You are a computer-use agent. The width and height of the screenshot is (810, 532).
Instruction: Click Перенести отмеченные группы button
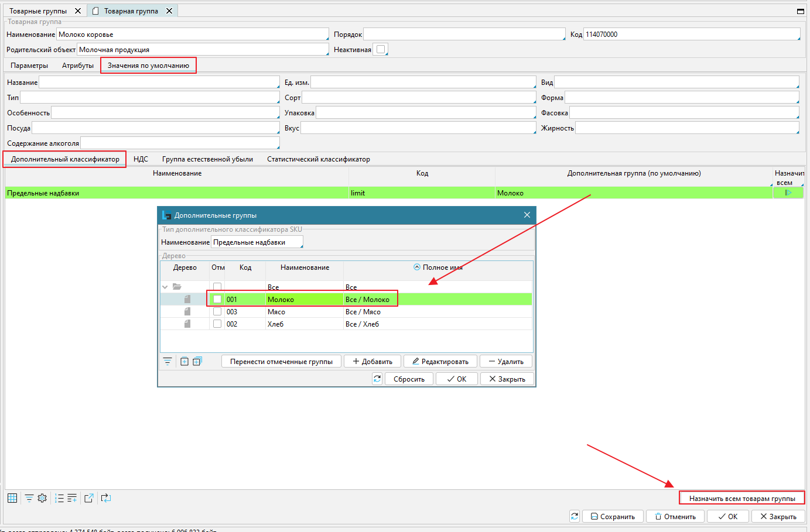(281, 362)
